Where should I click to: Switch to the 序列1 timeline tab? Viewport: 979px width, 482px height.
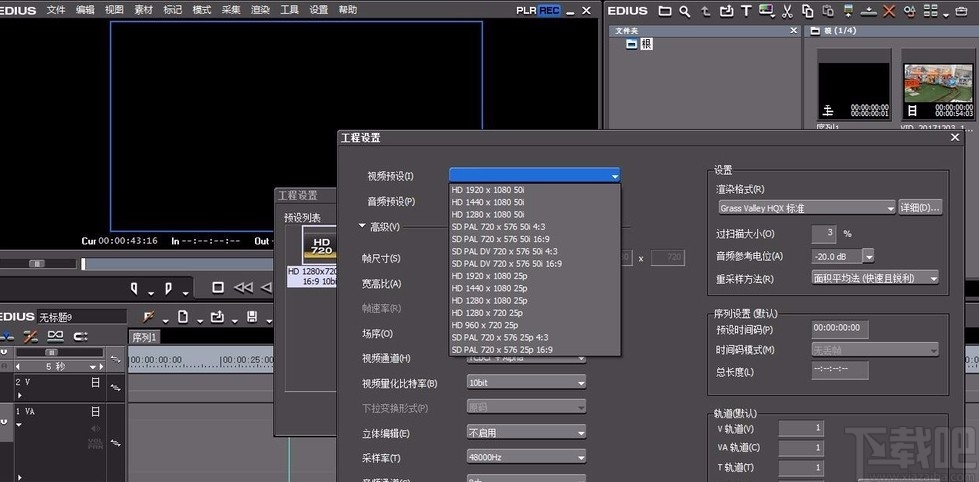(145, 337)
